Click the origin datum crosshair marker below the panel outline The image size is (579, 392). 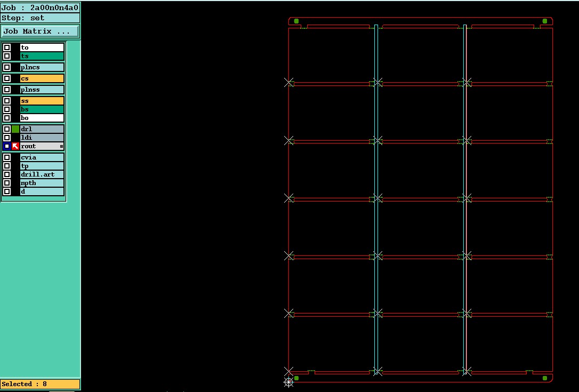288,382
